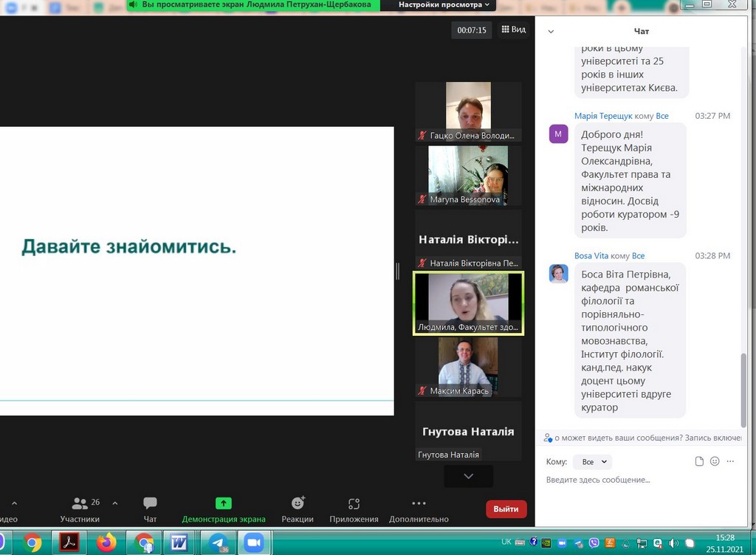The image size is (756, 555).
Task: Click the Дополнительно three-dots icon
Action: click(419, 508)
